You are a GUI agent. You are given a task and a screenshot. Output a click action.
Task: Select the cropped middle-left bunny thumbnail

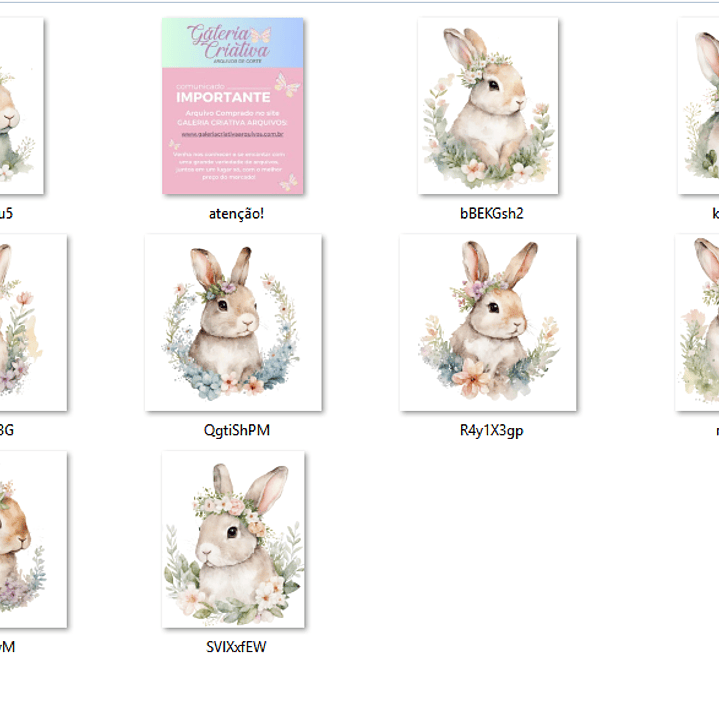[32, 322]
